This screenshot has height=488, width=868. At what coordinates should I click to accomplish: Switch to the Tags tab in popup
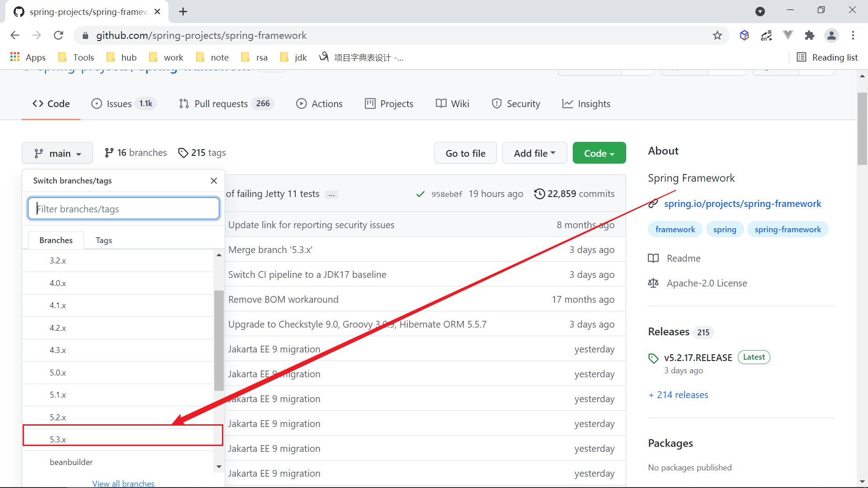[104, 240]
